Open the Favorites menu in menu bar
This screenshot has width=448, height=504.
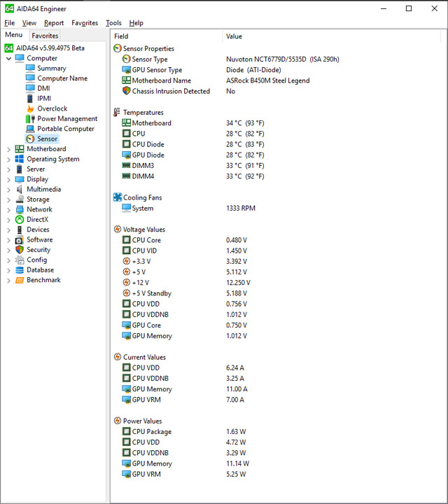(85, 23)
